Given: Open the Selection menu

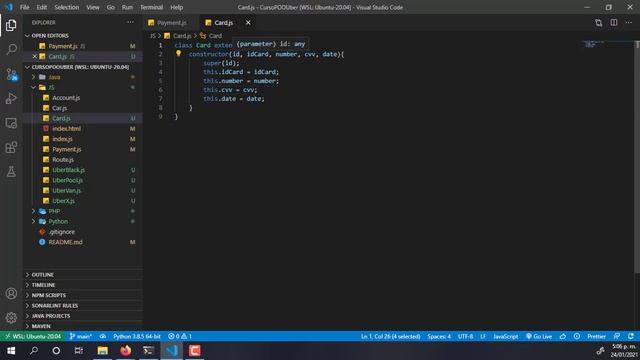Looking at the screenshot, I should (67, 7).
